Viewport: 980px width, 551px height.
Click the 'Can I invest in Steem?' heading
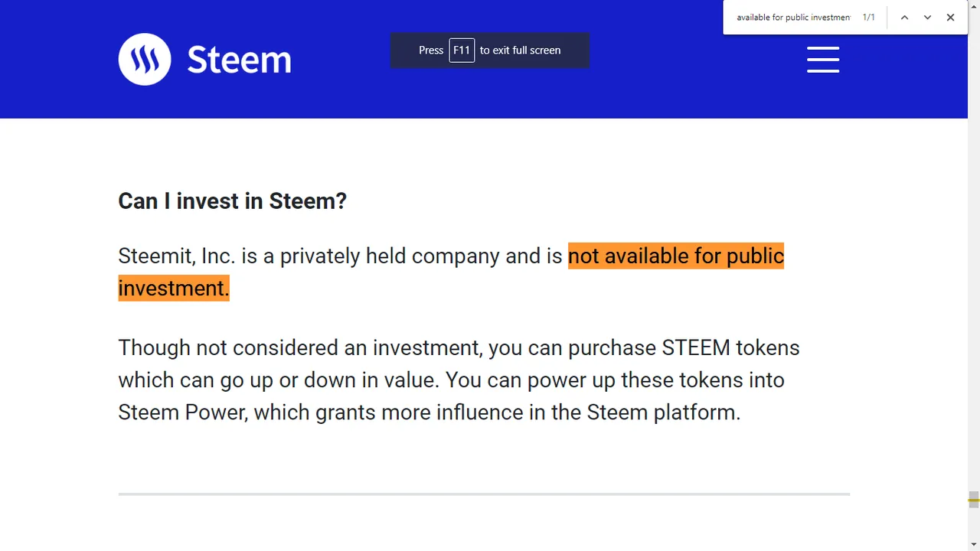(233, 201)
